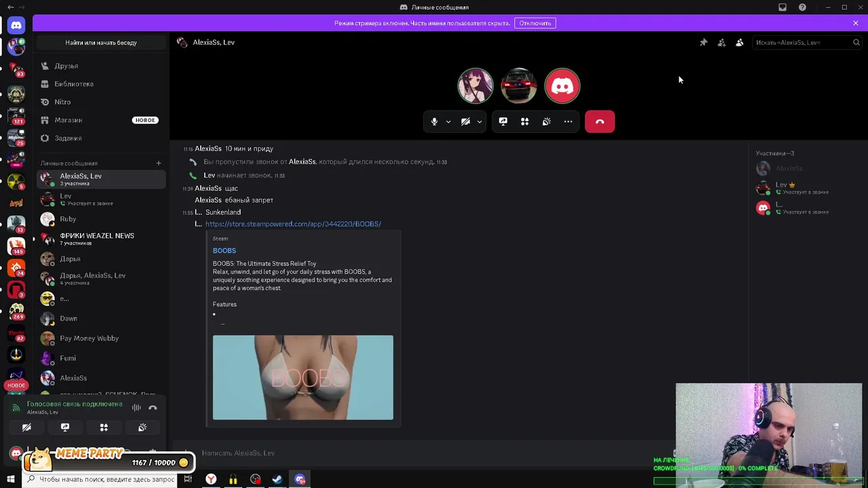Share screen button in voice panel
This screenshot has width=868, height=488.
[65, 428]
